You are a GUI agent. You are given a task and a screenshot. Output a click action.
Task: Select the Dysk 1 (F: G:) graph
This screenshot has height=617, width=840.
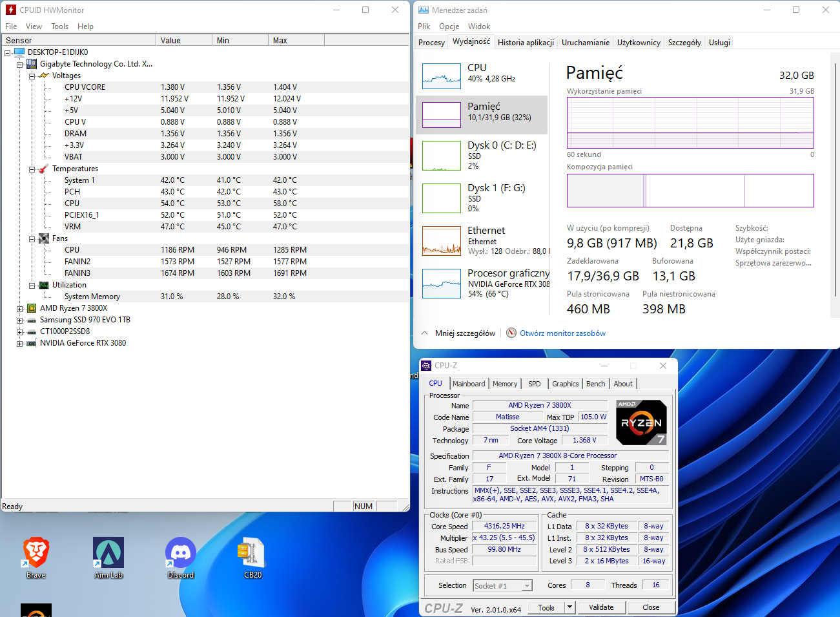click(x=441, y=198)
